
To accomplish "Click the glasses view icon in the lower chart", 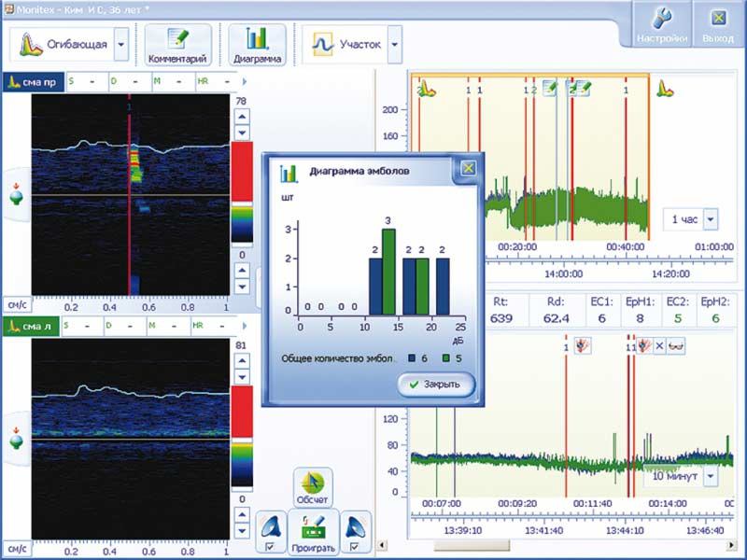I will pyautogui.click(x=676, y=346).
